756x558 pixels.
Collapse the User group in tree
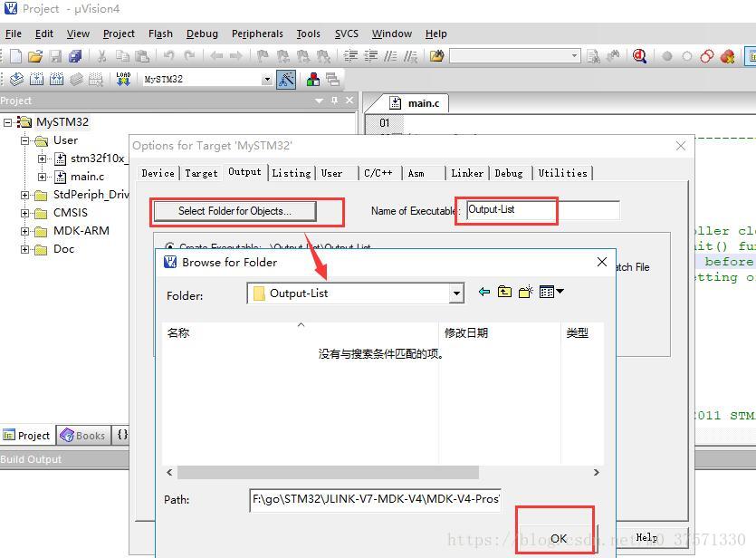click(24, 140)
